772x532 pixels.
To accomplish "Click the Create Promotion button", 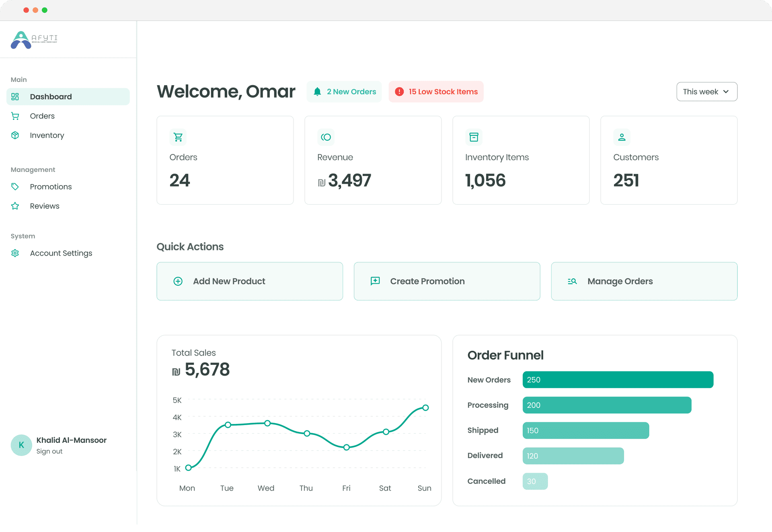I will 447,281.
